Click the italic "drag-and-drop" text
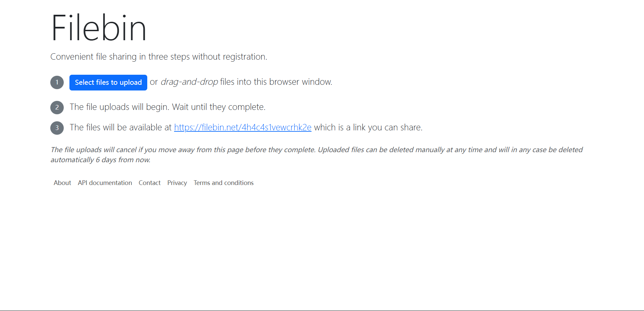The width and height of the screenshot is (644, 311). click(189, 82)
